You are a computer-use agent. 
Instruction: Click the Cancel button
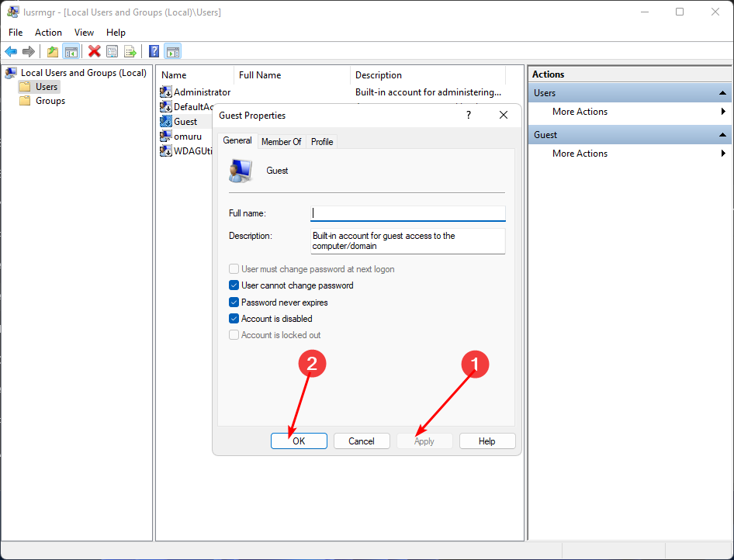(x=362, y=441)
